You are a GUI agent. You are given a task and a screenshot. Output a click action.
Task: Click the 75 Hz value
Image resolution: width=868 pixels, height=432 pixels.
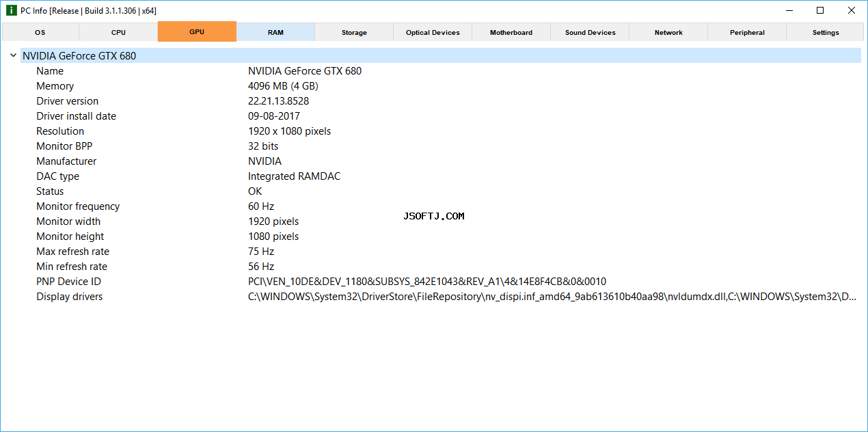(x=261, y=252)
